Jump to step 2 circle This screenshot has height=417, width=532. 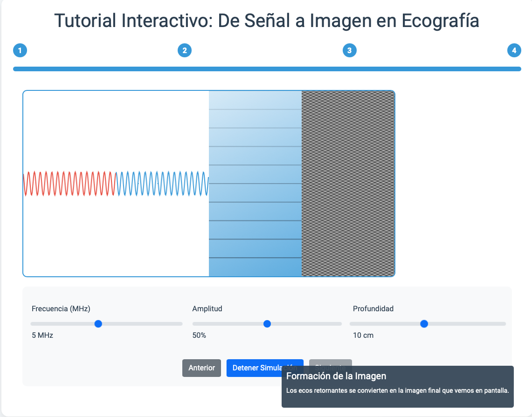pos(185,50)
